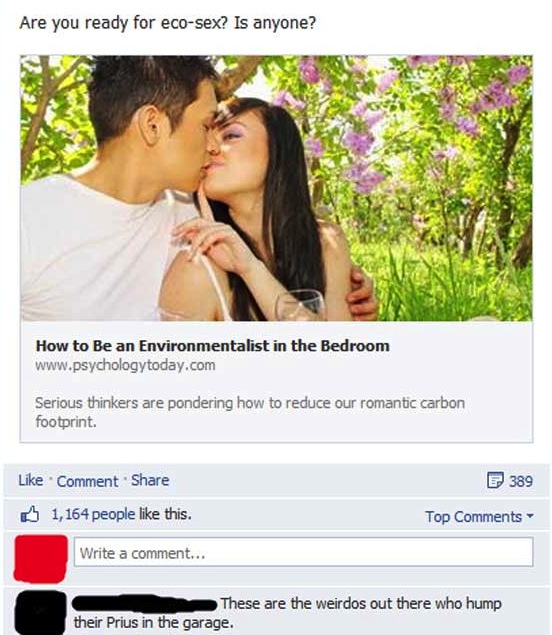Click the comment bubble icon near 389
The image size is (552, 635).
click(x=495, y=480)
